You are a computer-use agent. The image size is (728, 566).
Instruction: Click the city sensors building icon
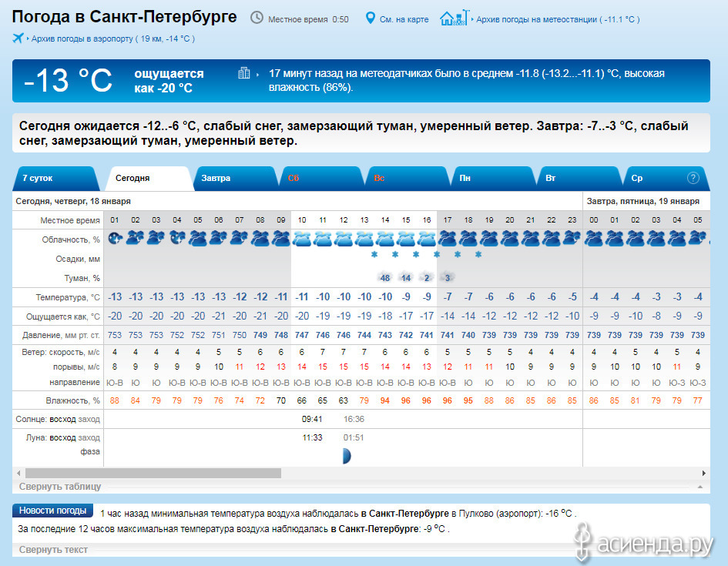(x=243, y=73)
